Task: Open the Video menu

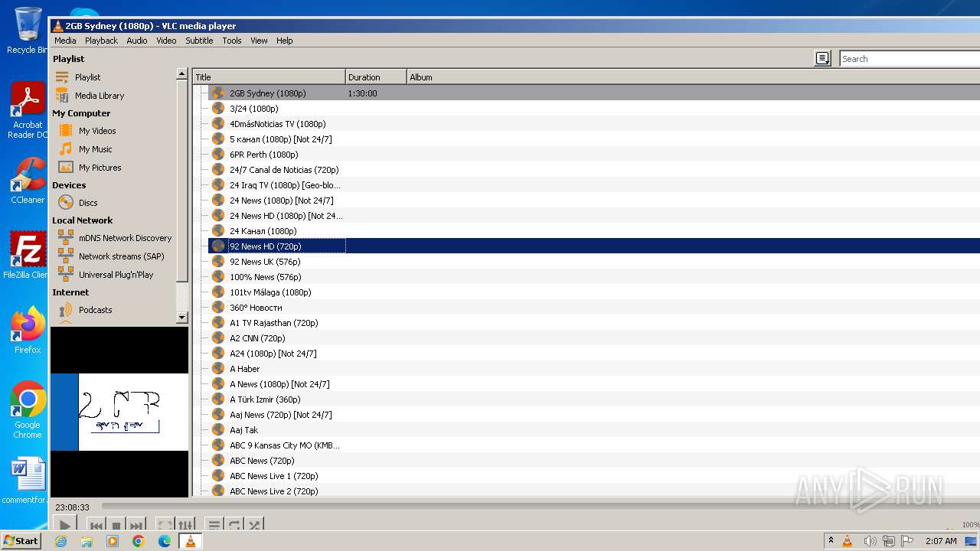Action: pos(166,41)
